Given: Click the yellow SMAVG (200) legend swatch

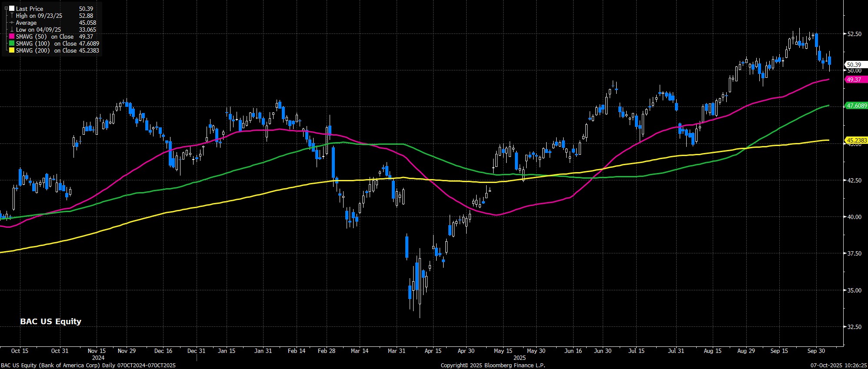Looking at the screenshot, I should tap(12, 50).
